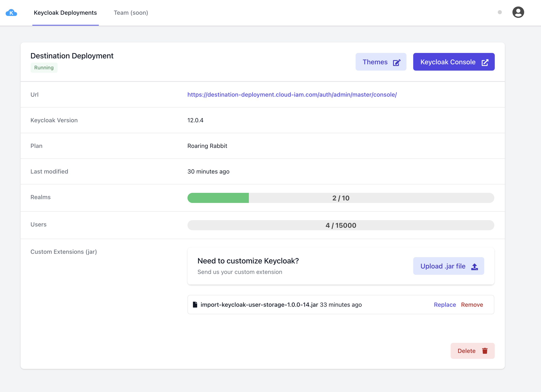
Task: Click the Themes external link icon
Action: point(397,62)
